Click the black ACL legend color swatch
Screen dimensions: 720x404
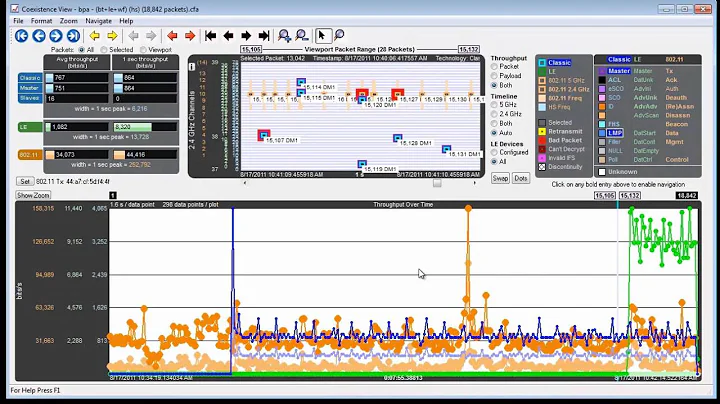pos(602,80)
